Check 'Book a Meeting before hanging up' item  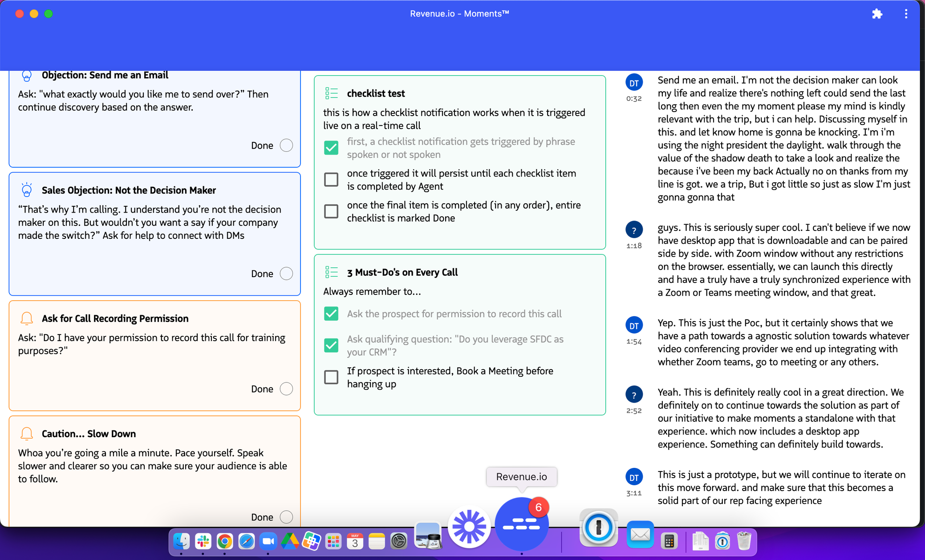[x=331, y=377]
